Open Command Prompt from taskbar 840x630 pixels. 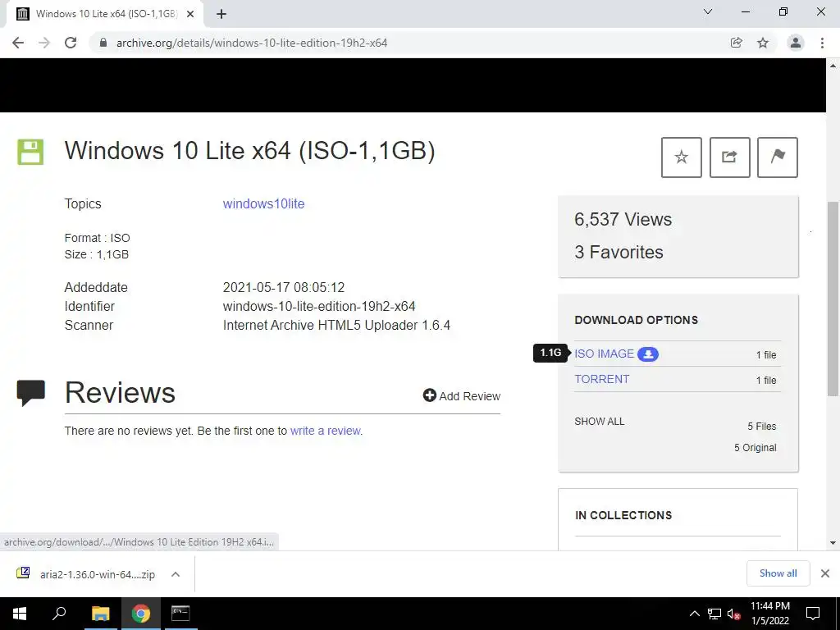(x=180, y=614)
